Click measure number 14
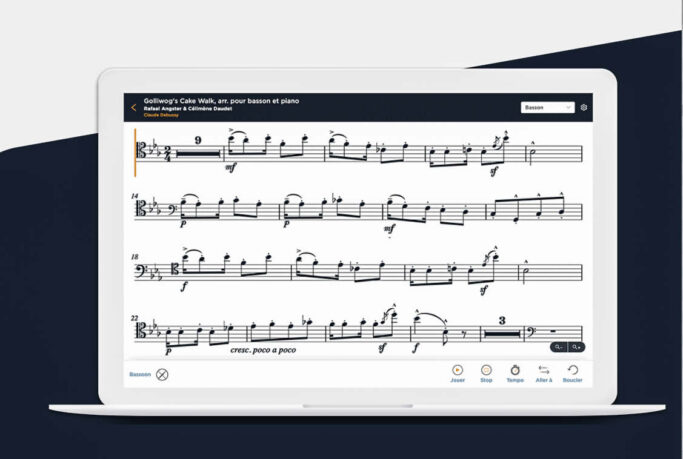Image resolution: width=683 pixels, height=459 pixels. [135, 196]
